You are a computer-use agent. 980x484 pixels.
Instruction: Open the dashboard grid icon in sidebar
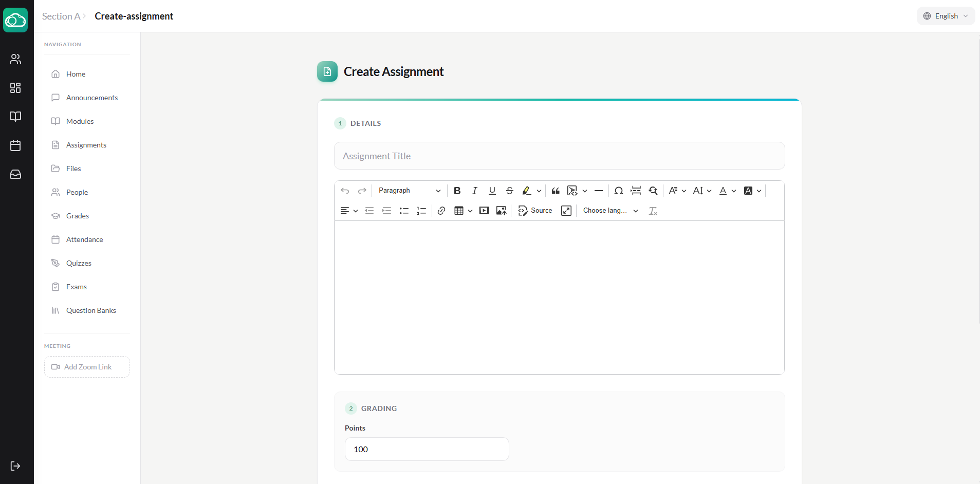[x=15, y=88]
